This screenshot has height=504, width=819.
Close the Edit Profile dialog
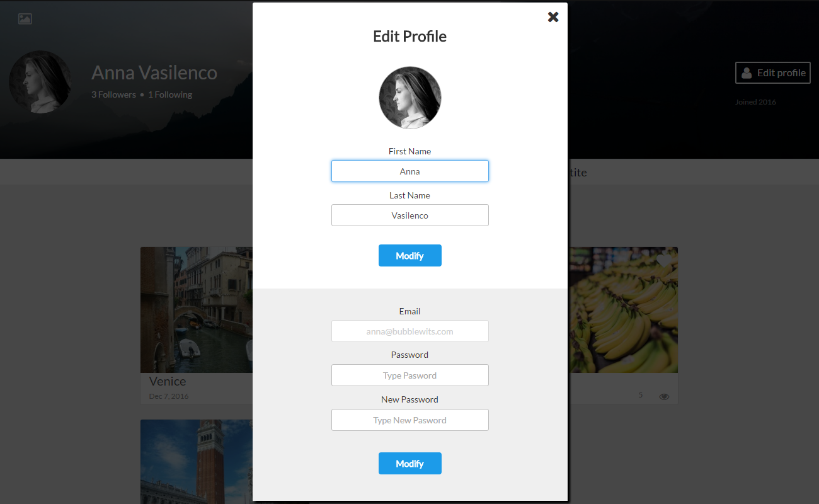(553, 17)
